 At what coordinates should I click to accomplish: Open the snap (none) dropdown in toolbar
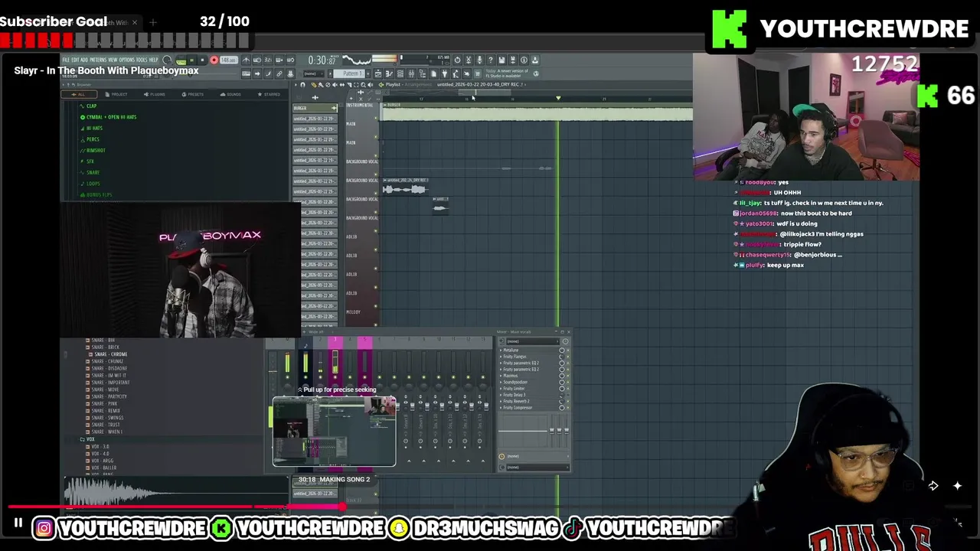click(314, 73)
